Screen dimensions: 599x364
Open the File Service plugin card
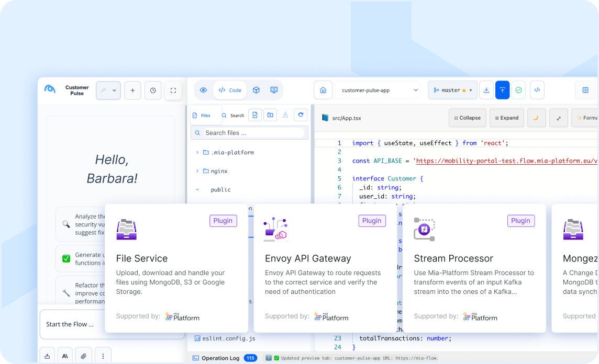tap(176, 268)
